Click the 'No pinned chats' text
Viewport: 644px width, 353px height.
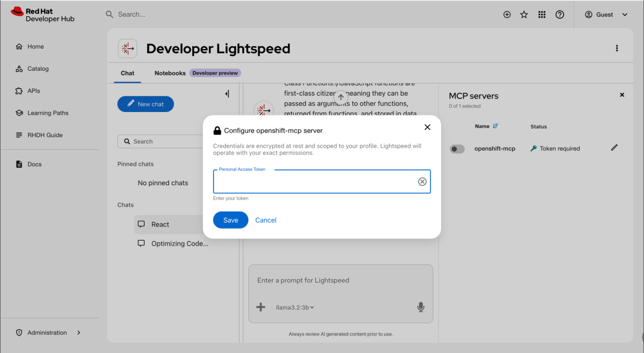163,183
